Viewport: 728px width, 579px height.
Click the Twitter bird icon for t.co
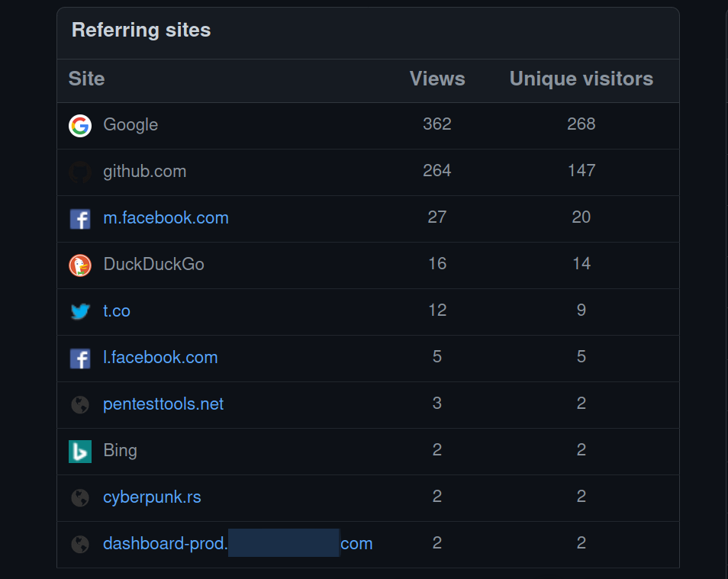point(80,311)
